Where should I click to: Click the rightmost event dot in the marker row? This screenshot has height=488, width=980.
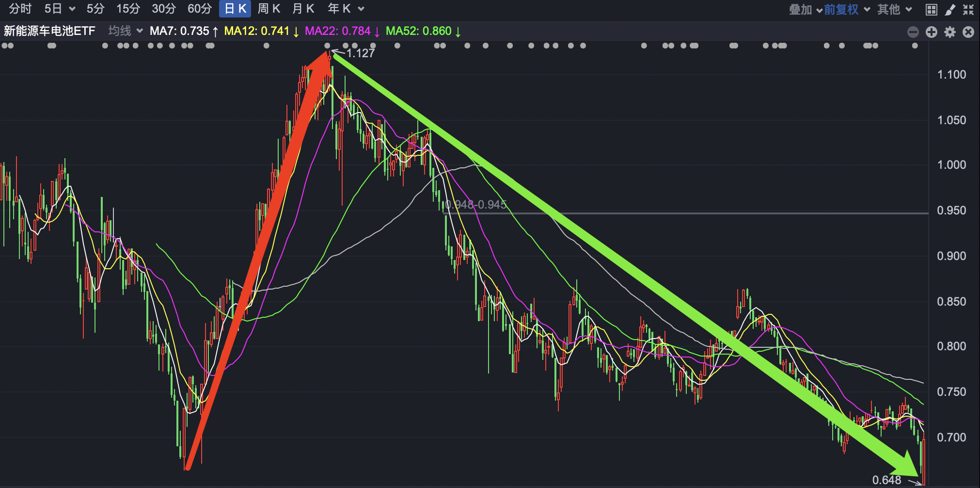[915, 46]
